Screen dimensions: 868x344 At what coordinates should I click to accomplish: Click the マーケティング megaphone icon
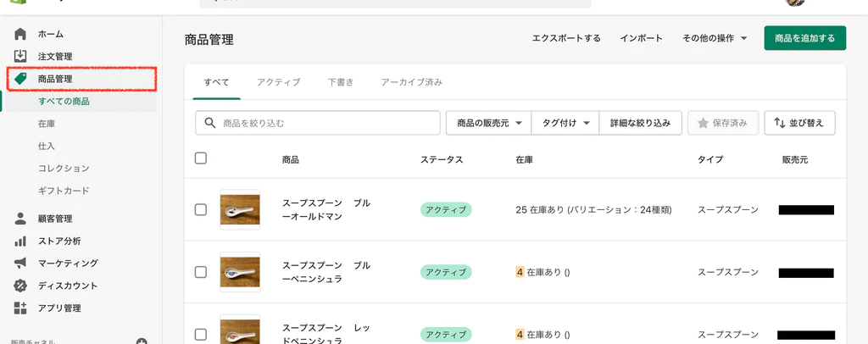20,264
